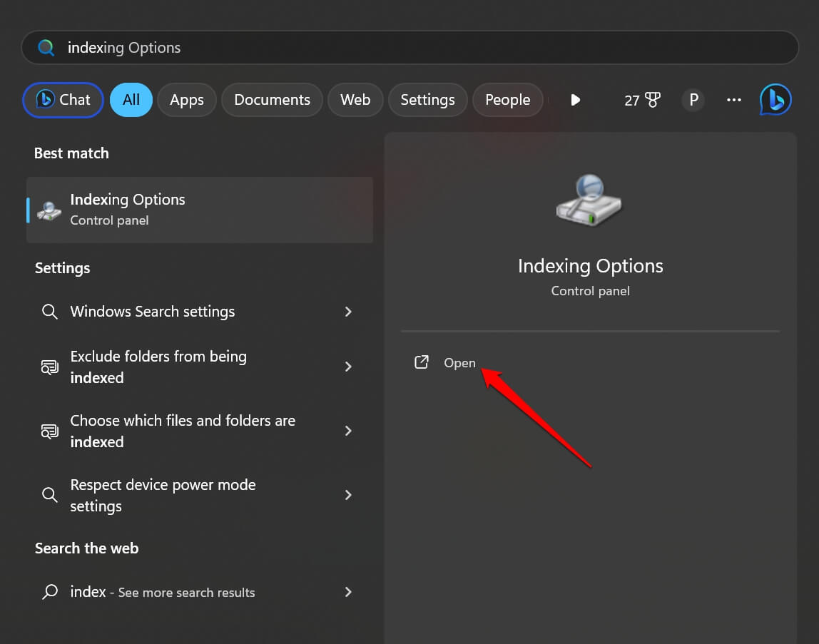The width and height of the screenshot is (819, 644).
Task: Open Indexing Options best match result
Action: (x=200, y=210)
